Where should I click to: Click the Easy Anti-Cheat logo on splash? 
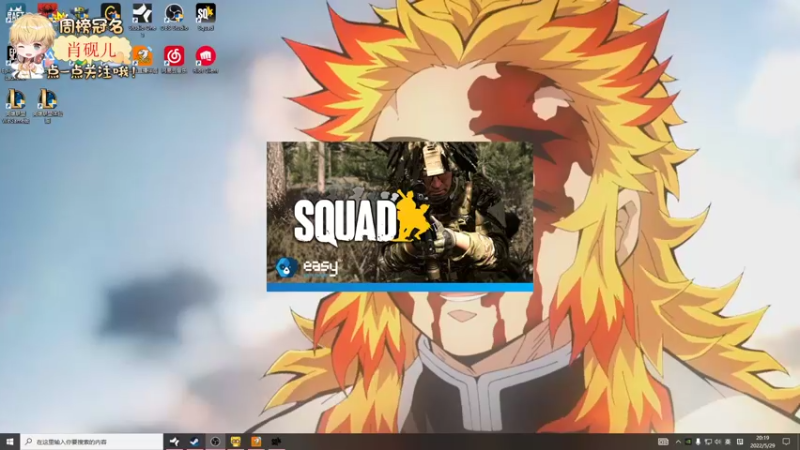point(307,267)
